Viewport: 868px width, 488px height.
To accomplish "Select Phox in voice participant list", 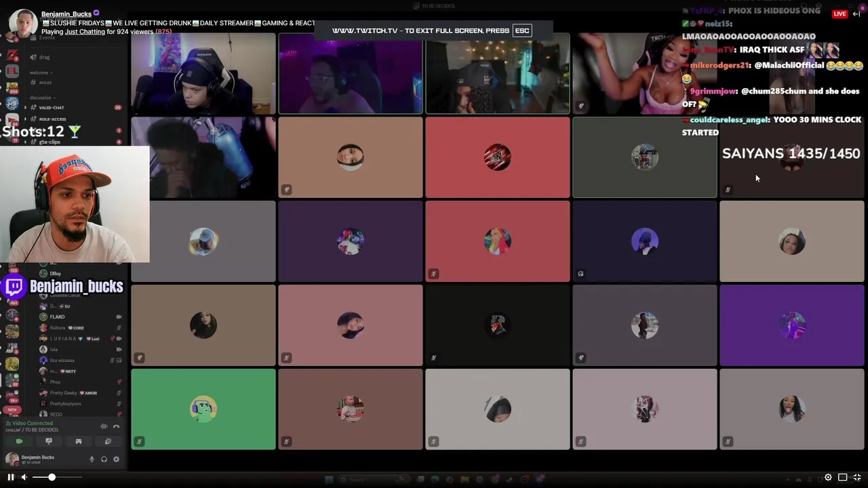I will pyautogui.click(x=55, y=382).
